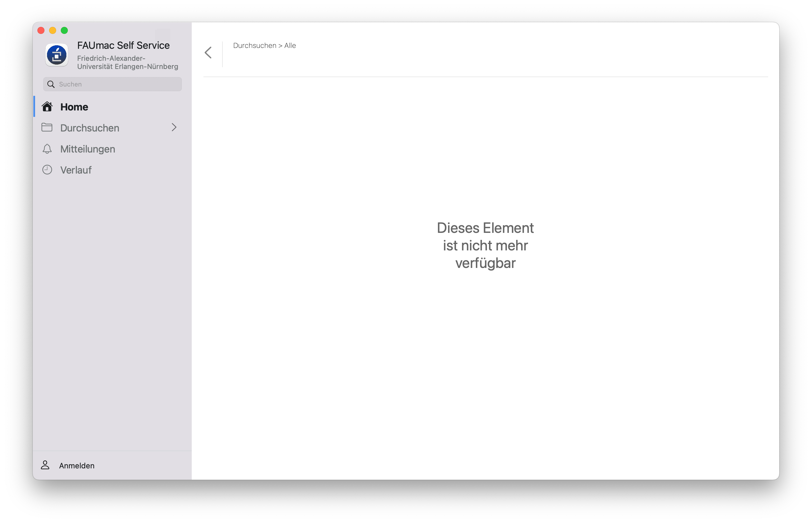
Task: Click the clock icon for Verlauf
Action: 47,170
